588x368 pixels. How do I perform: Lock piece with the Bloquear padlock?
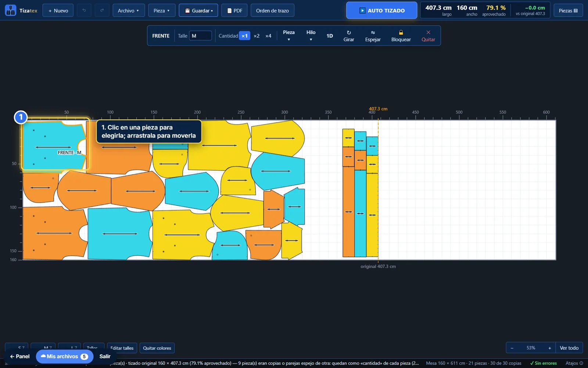click(x=401, y=36)
